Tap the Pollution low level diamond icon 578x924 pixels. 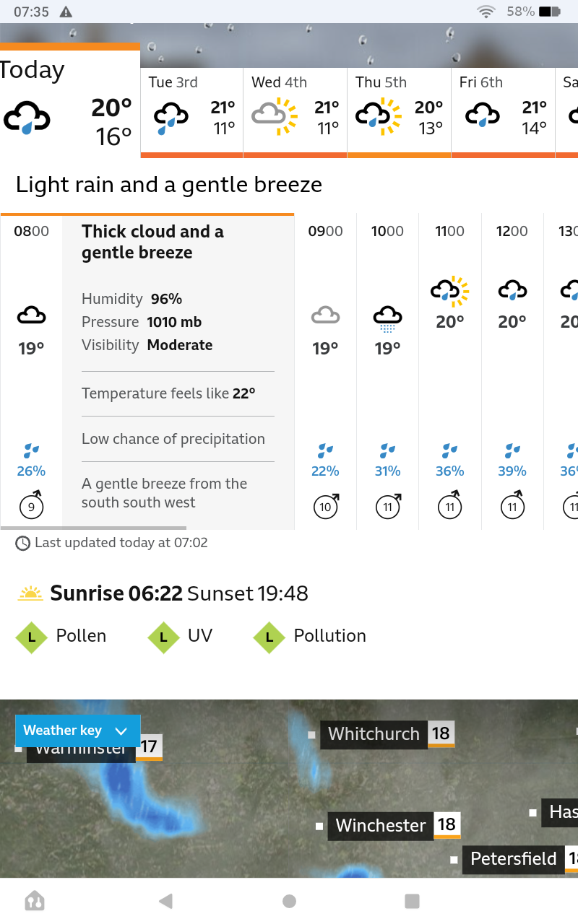[269, 637]
